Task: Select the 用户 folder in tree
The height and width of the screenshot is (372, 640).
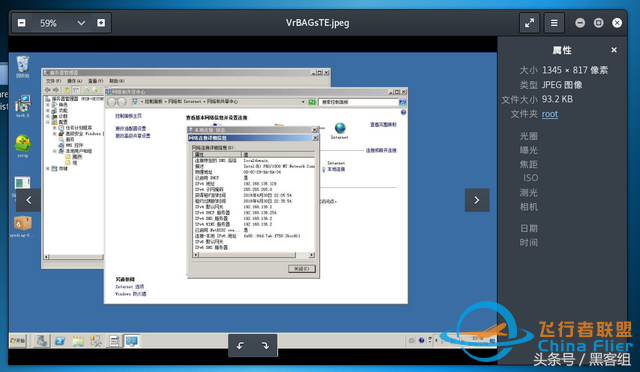Action: [77, 157]
